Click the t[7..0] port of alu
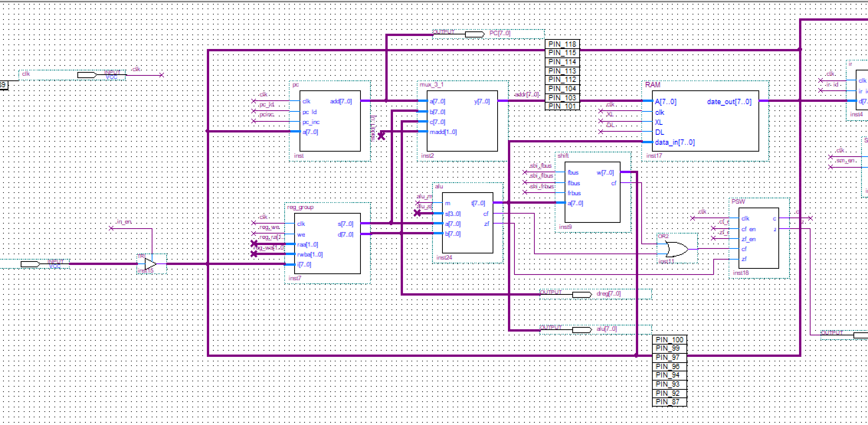 [478, 203]
